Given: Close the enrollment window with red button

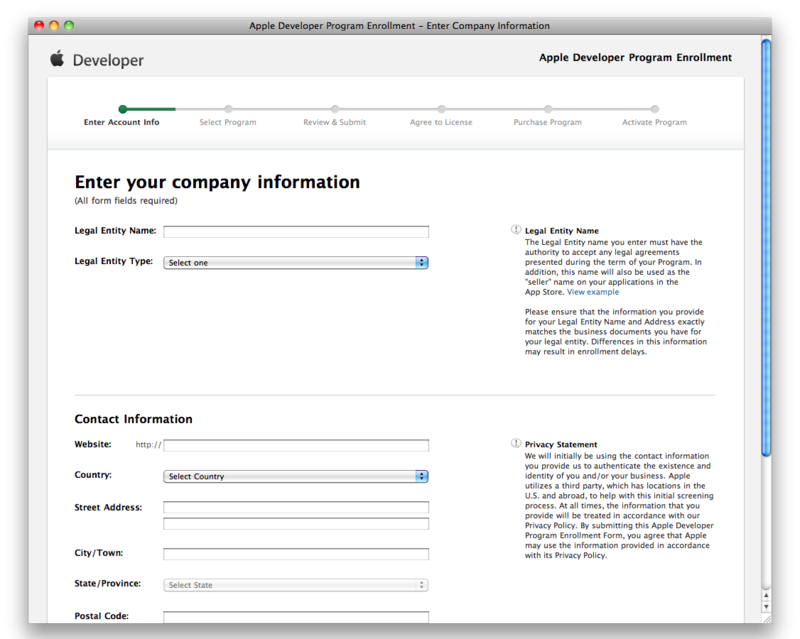Looking at the screenshot, I should point(39,25).
